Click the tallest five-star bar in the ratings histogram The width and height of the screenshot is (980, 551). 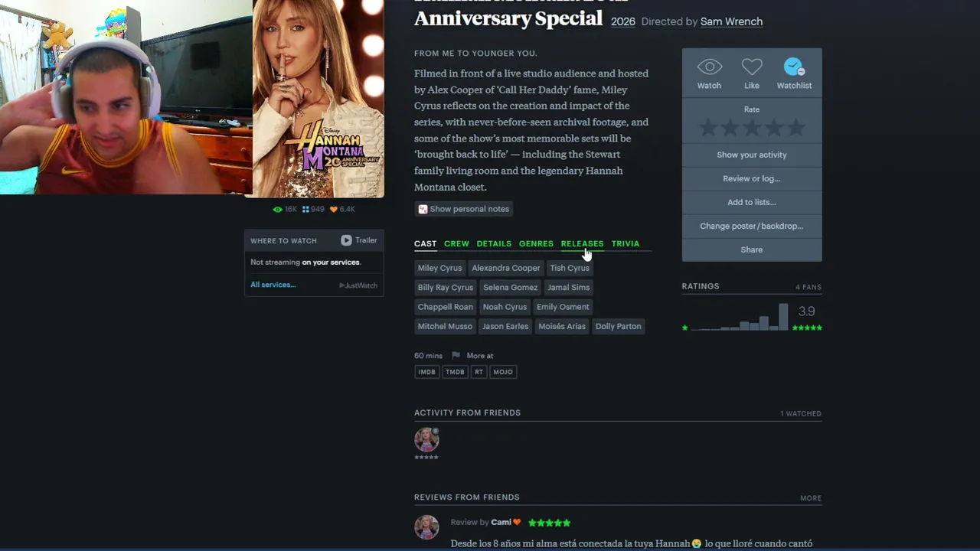pyautogui.click(x=783, y=317)
